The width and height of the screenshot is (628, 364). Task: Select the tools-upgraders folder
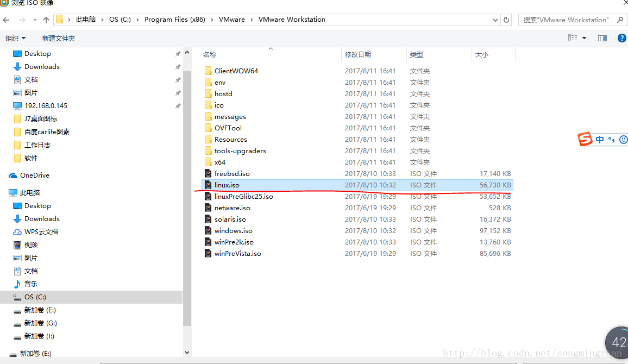click(x=240, y=151)
